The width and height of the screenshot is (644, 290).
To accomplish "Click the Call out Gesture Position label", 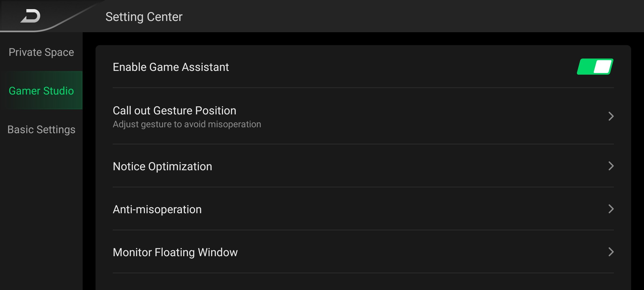I will point(174,110).
